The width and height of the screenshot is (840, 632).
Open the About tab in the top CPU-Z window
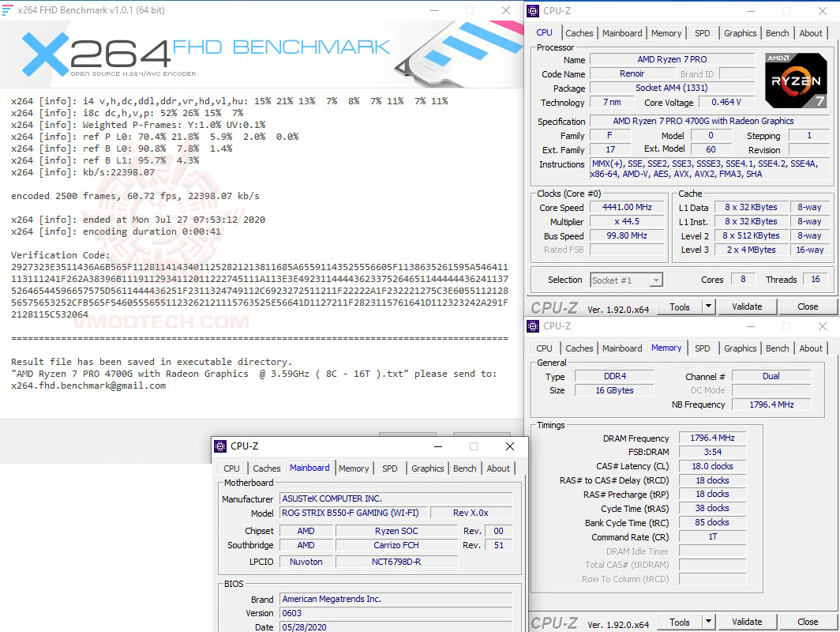(811, 33)
